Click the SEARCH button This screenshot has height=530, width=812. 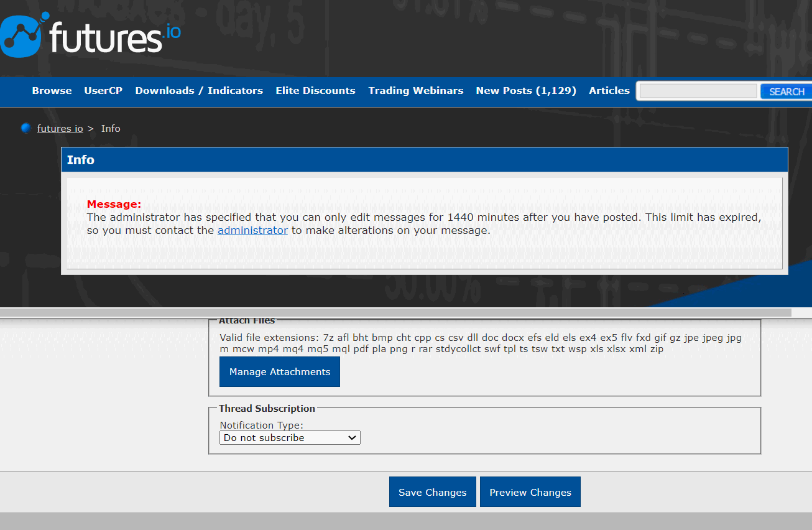tap(787, 91)
